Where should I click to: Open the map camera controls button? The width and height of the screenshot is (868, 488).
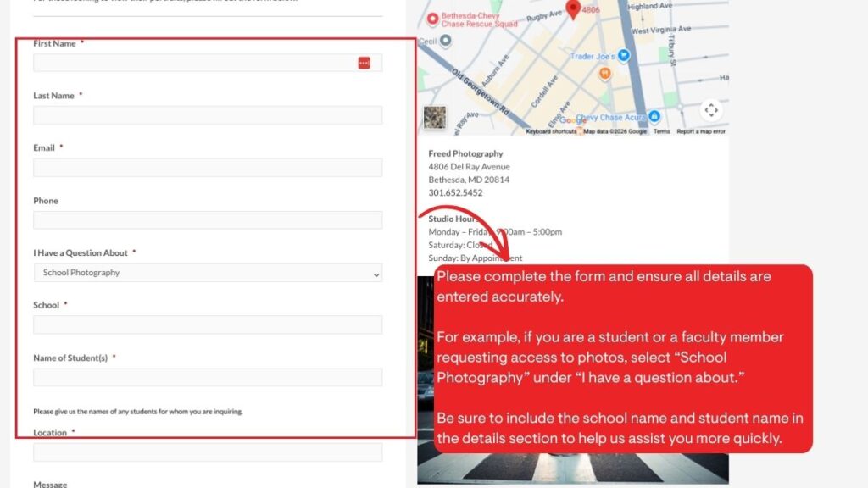coord(710,110)
